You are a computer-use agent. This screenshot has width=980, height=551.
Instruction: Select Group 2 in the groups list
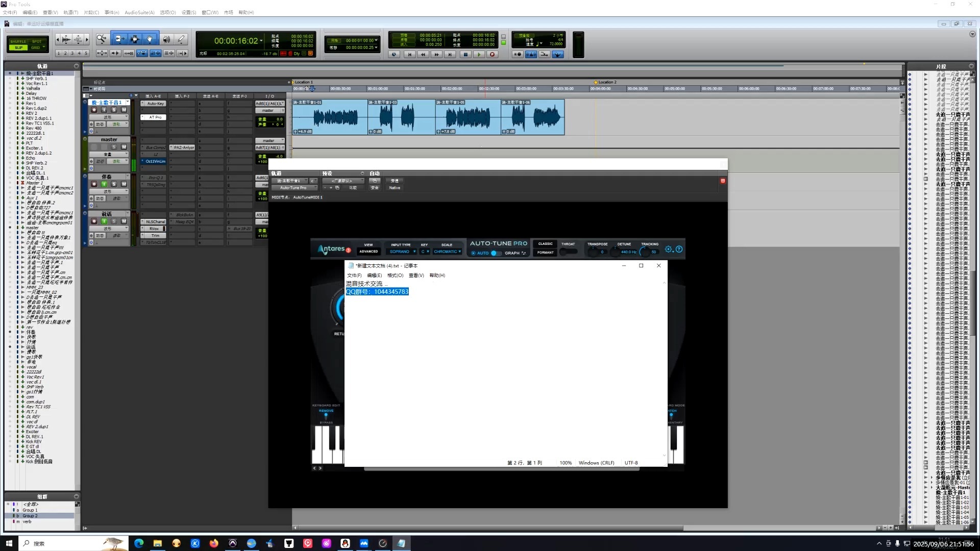[x=30, y=516]
